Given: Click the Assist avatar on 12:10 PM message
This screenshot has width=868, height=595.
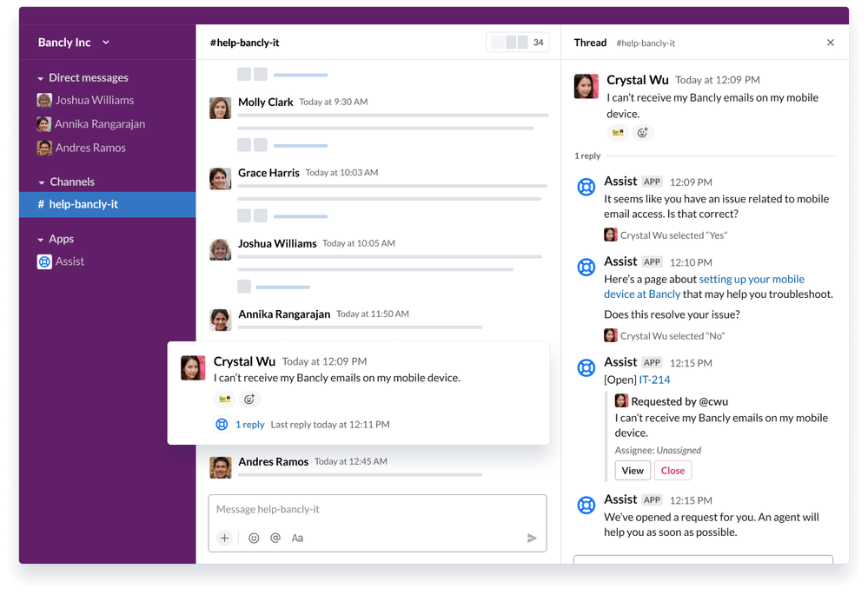Looking at the screenshot, I should [586, 268].
